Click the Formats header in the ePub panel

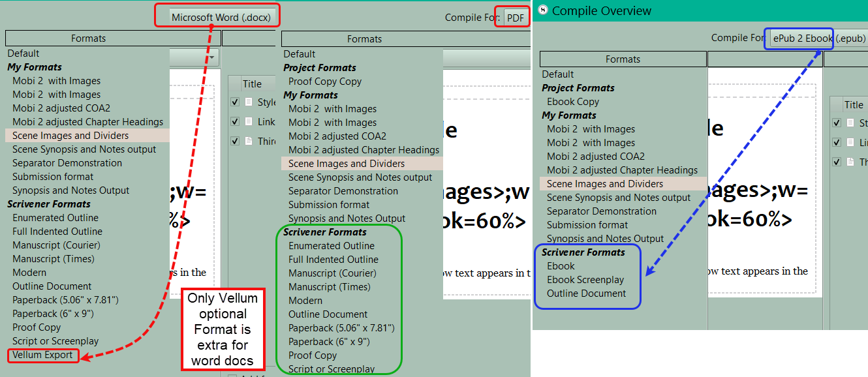click(623, 59)
